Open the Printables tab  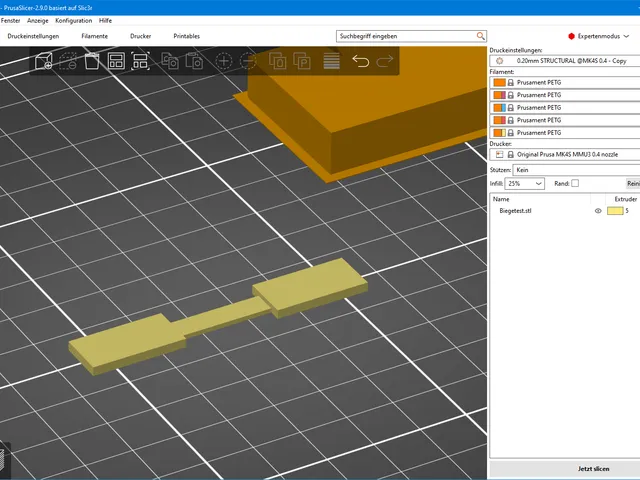pyautogui.click(x=187, y=36)
